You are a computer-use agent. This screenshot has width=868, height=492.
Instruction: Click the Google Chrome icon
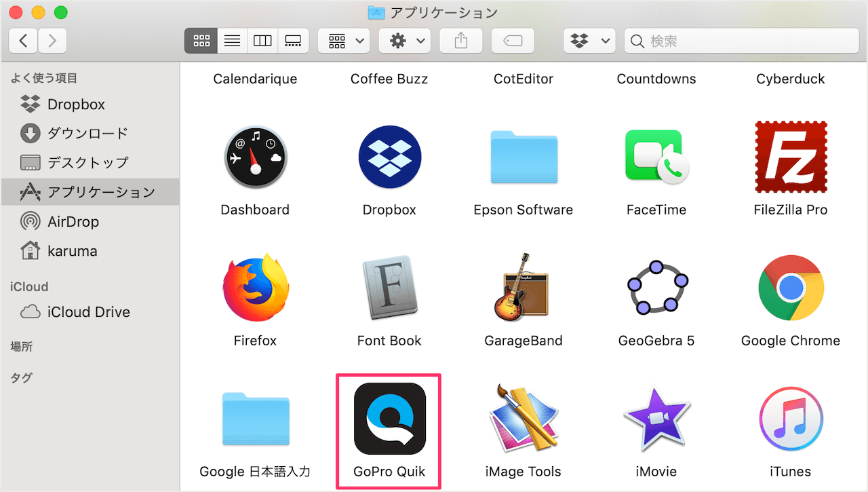(791, 288)
